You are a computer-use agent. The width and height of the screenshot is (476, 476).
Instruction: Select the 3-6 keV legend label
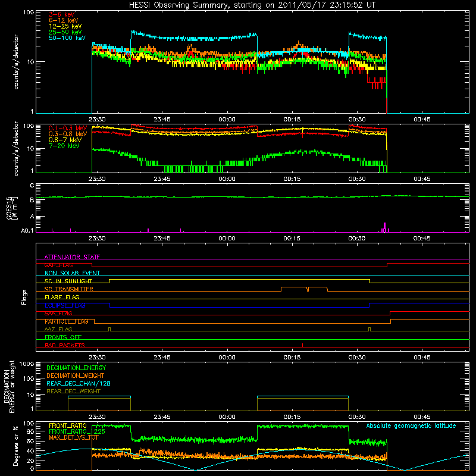click(62, 14)
